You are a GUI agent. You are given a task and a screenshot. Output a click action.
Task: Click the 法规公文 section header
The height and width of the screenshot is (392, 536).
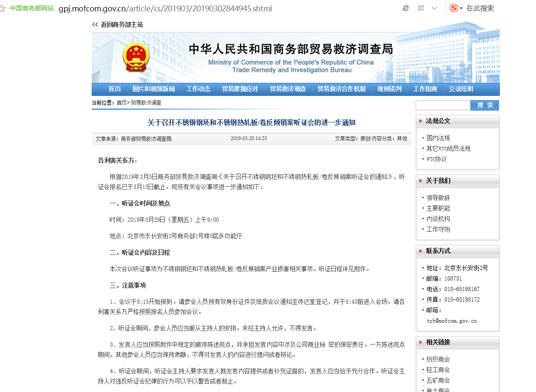pos(438,121)
